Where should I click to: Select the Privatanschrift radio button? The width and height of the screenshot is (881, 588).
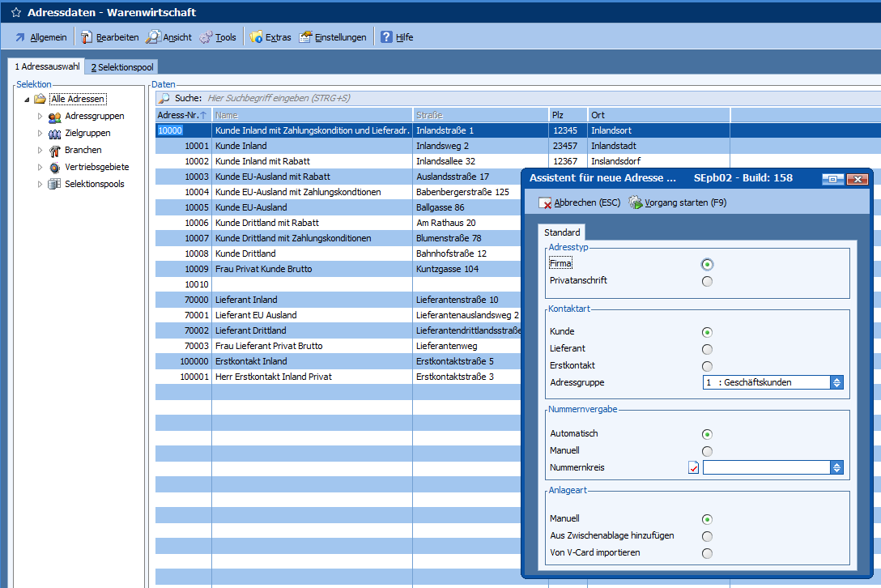click(708, 281)
